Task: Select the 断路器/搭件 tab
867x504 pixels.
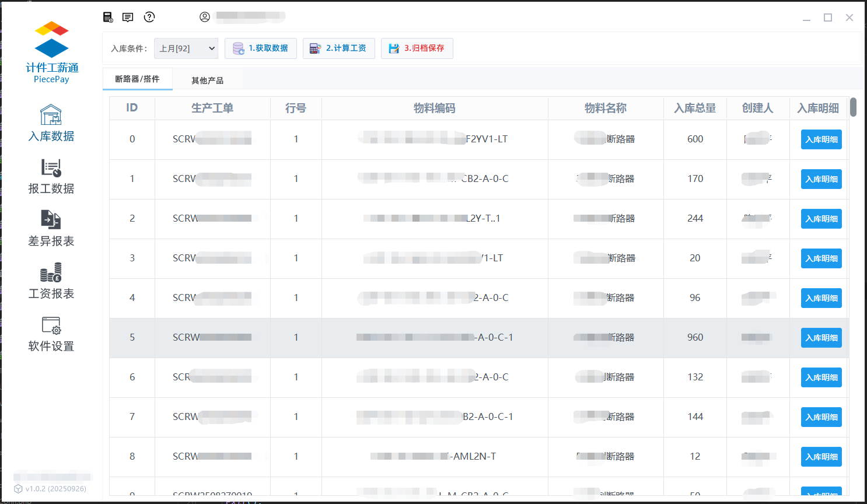Action: [137, 79]
